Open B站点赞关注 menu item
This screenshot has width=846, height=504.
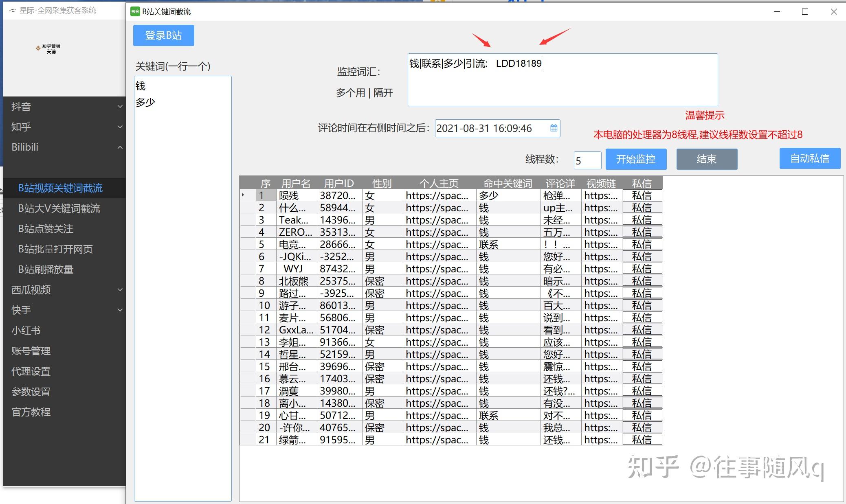46,229
